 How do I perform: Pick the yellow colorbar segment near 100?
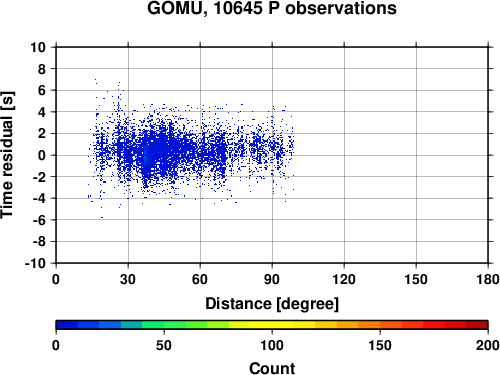(x=272, y=325)
